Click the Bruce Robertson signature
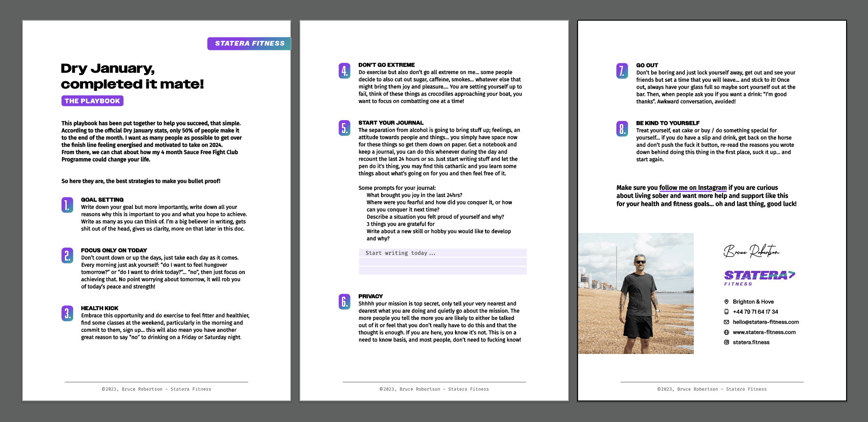 point(751,250)
